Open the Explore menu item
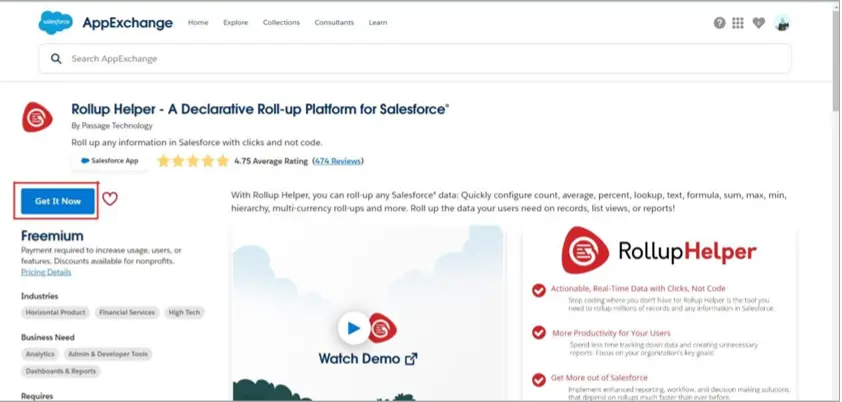This screenshot has height=402, width=842. pyautogui.click(x=236, y=23)
